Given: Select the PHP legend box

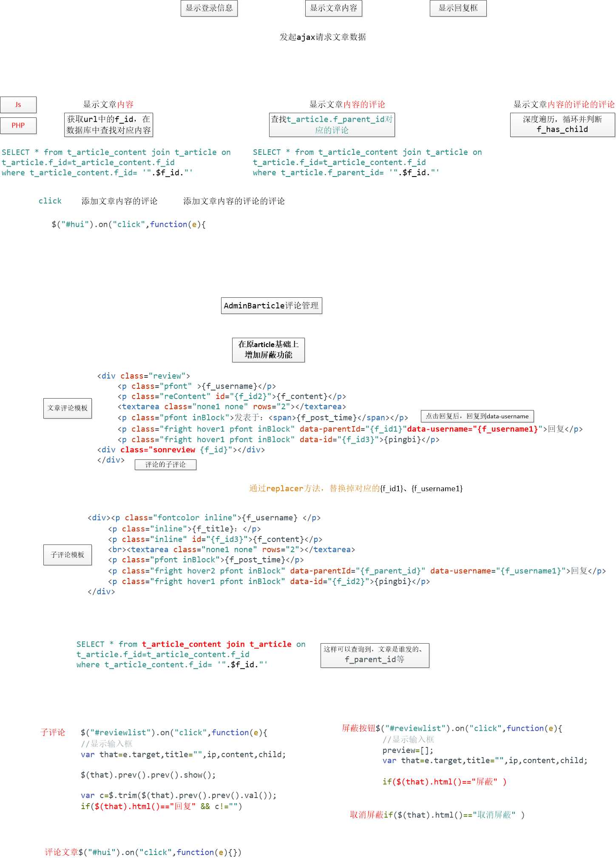Looking at the screenshot, I should [x=18, y=125].
